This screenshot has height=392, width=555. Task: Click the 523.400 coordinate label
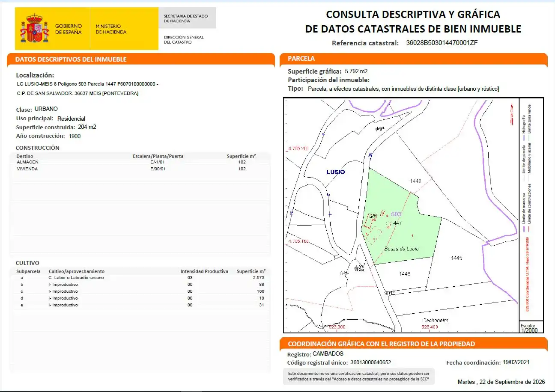[x=430, y=327]
